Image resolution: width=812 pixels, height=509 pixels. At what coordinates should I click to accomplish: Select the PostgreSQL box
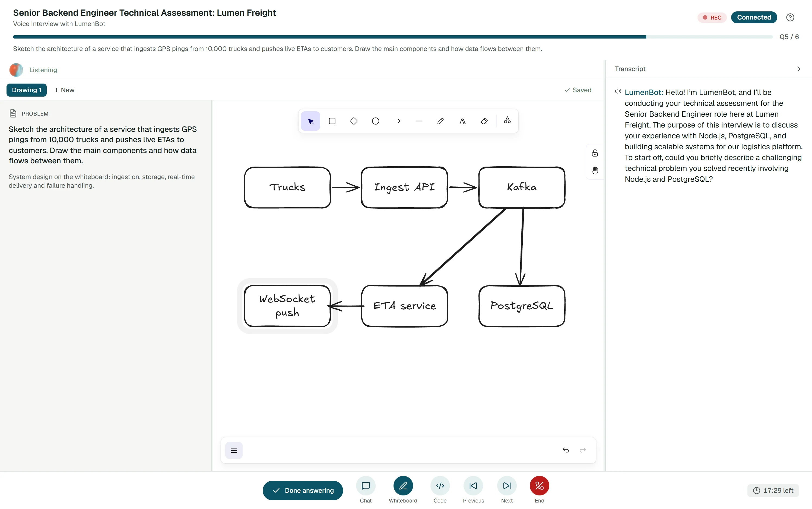click(522, 306)
